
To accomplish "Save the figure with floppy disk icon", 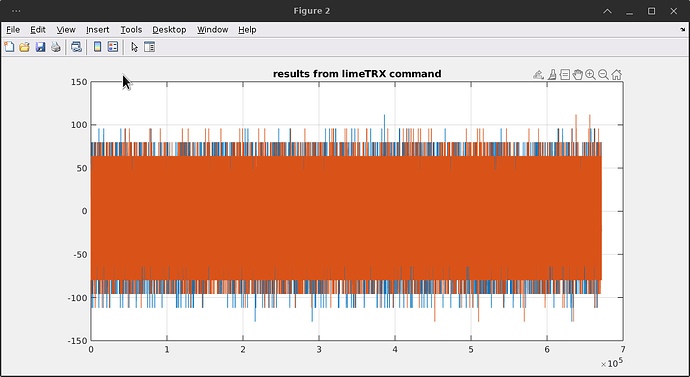I will tap(40, 47).
